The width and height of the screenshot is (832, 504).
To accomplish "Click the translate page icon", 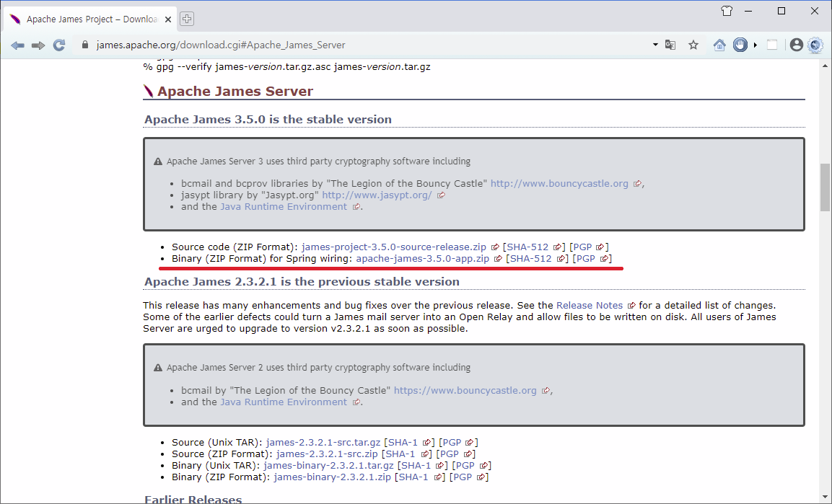I will tap(670, 45).
